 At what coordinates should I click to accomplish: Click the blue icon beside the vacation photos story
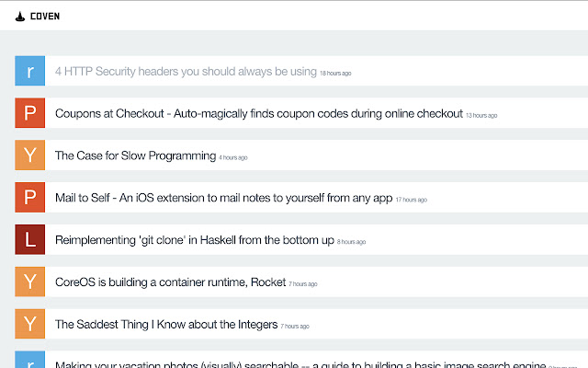[30, 360]
